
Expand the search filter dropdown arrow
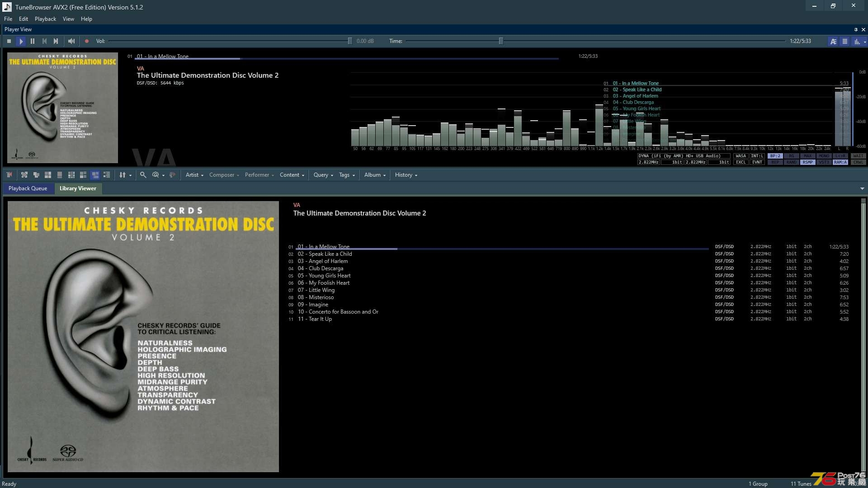click(163, 175)
